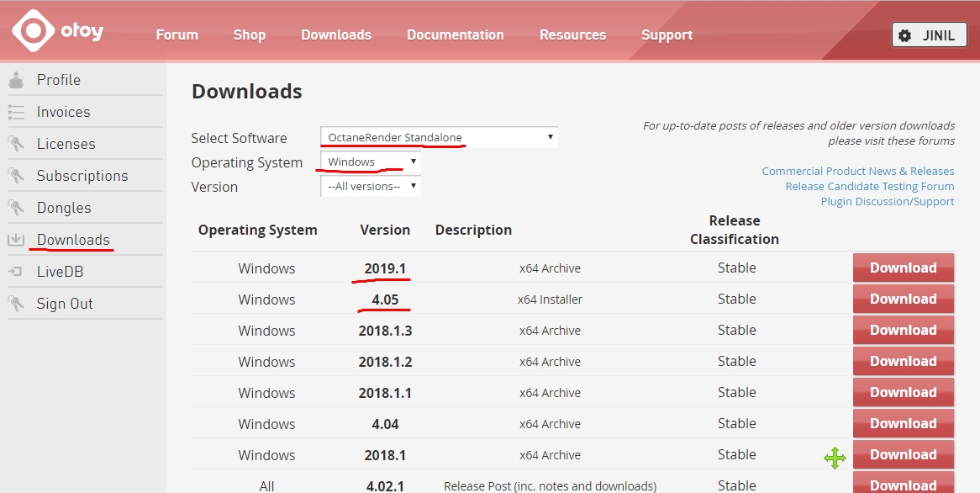Click the version text 2018.1.2
Image resolution: width=980 pixels, height=493 pixels.
[x=385, y=362]
